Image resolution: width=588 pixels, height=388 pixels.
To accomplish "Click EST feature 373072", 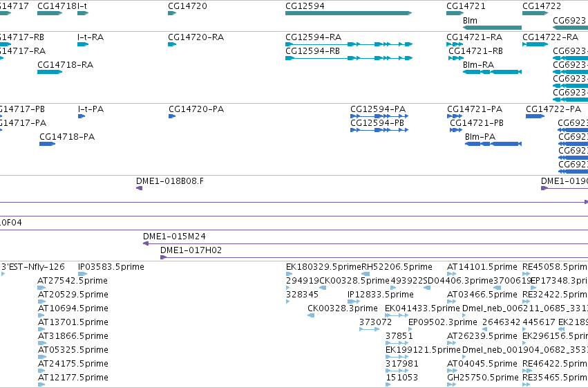I will tap(370, 329).
